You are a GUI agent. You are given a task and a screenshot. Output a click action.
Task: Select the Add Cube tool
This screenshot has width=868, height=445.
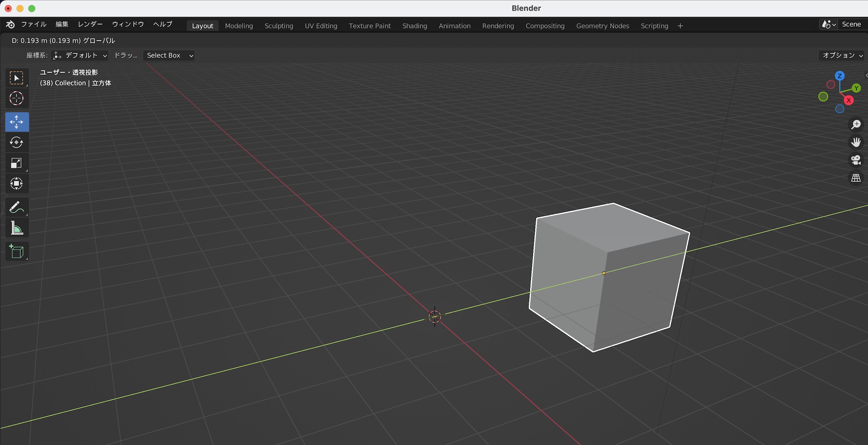pyautogui.click(x=16, y=251)
